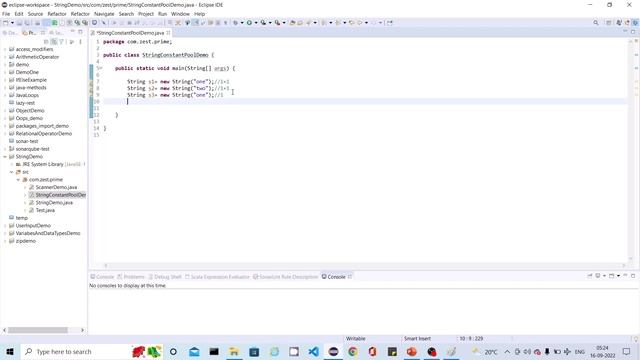Click the Smart Insert status entry
This screenshot has width=640, height=360.
[417, 339]
